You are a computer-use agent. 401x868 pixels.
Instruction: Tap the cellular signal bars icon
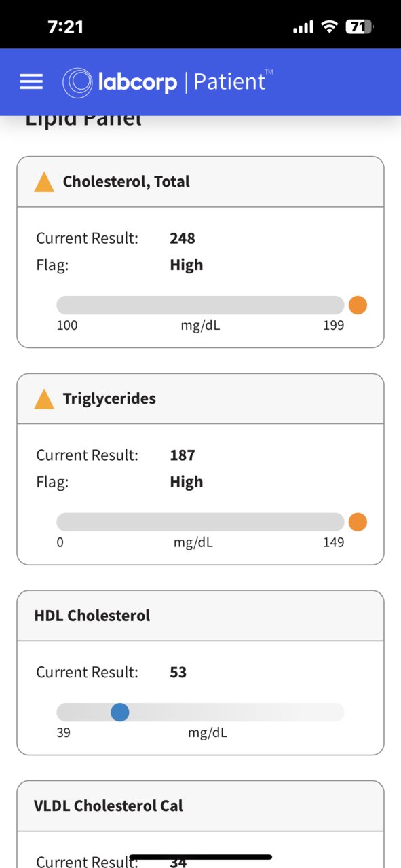[x=303, y=27]
